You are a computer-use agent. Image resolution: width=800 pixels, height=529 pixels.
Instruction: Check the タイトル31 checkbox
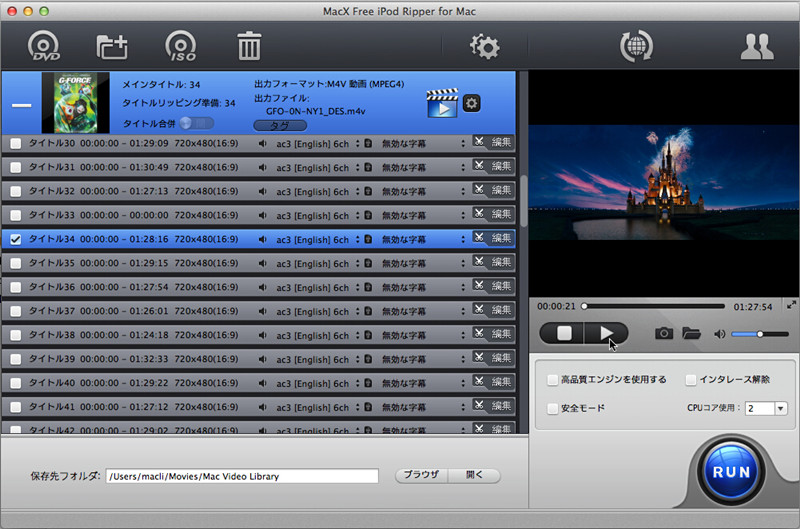click(x=16, y=167)
